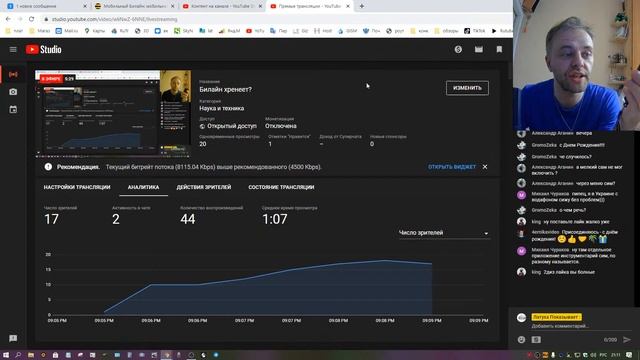Click the viewer count value 17

point(51,219)
